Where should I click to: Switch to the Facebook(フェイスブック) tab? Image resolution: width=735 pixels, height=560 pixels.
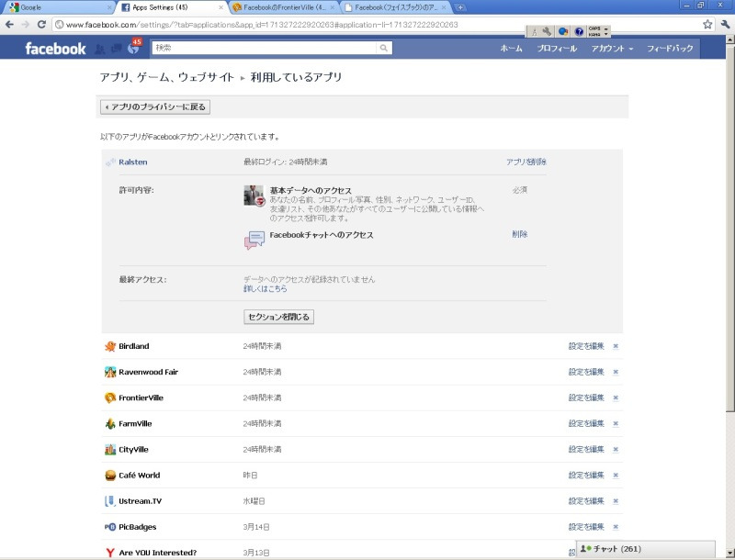pos(396,7)
